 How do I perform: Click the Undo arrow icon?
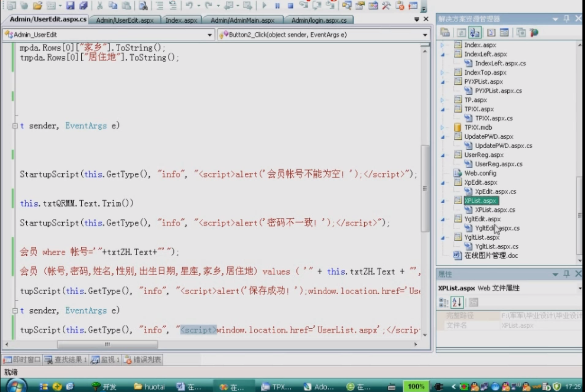coord(189,5)
